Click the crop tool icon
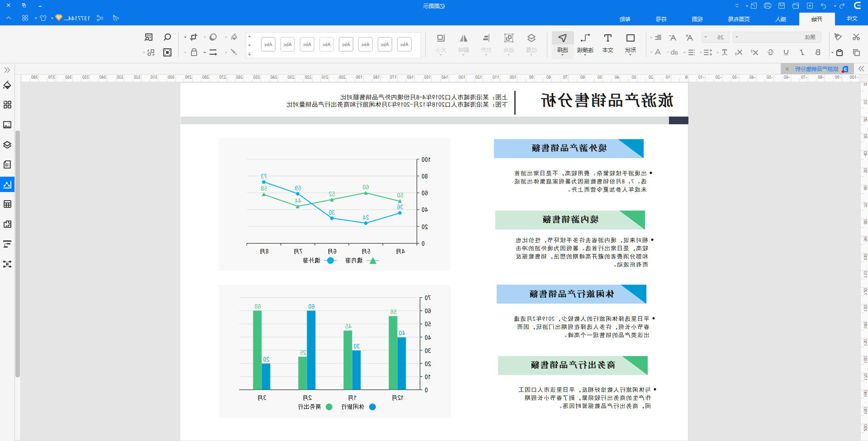Image resolution: width=868 pixels, height=441 pixels. point(194,37)
